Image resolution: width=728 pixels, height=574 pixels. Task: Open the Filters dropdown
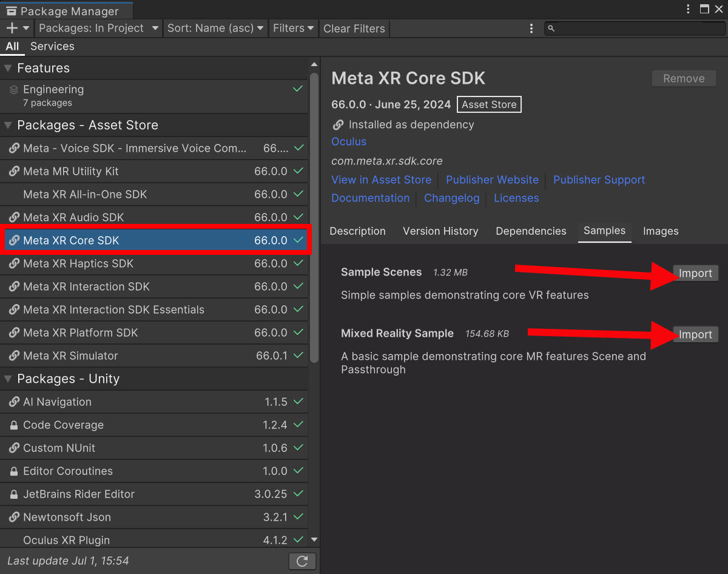click(x=294, y=28)
